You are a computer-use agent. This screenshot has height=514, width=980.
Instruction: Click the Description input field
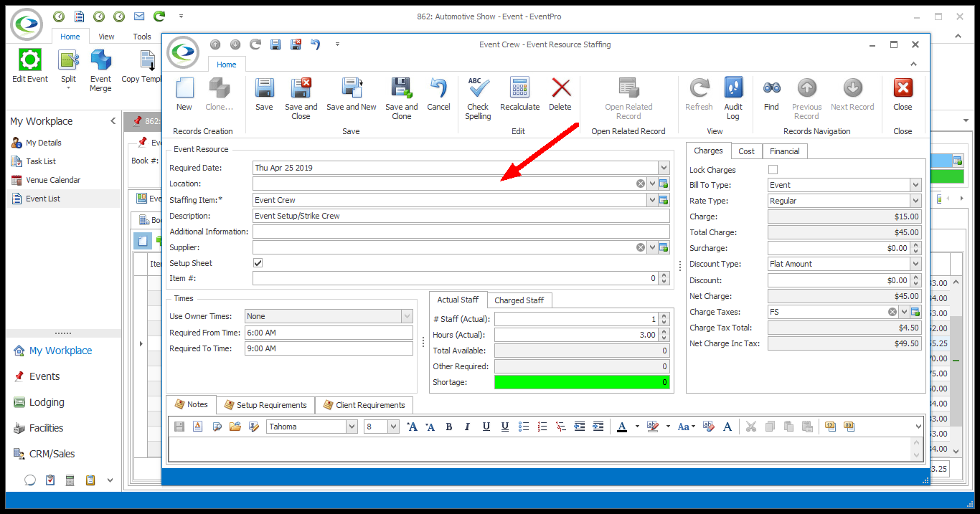coord(461,216)
